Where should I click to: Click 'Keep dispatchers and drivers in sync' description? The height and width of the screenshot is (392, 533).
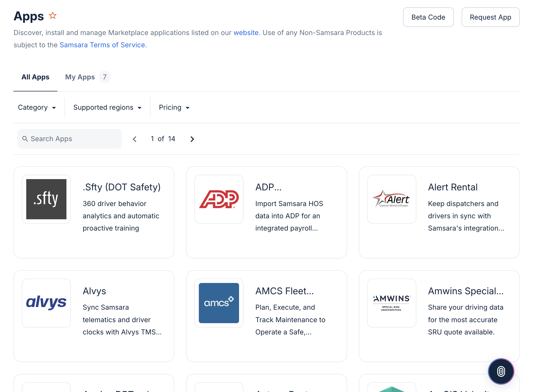[466, 216]
